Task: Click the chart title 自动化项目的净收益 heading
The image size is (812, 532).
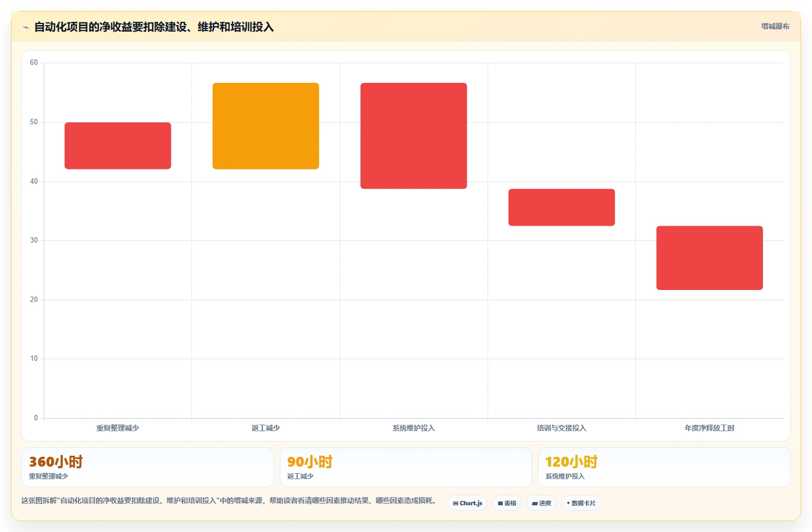Action: click(x=154, y=27)
